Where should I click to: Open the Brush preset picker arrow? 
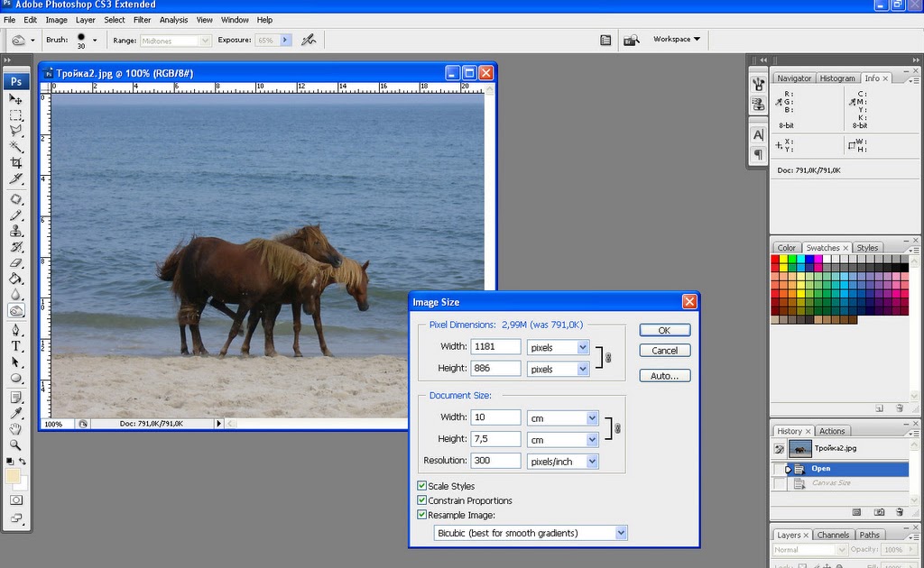point(94,40)
